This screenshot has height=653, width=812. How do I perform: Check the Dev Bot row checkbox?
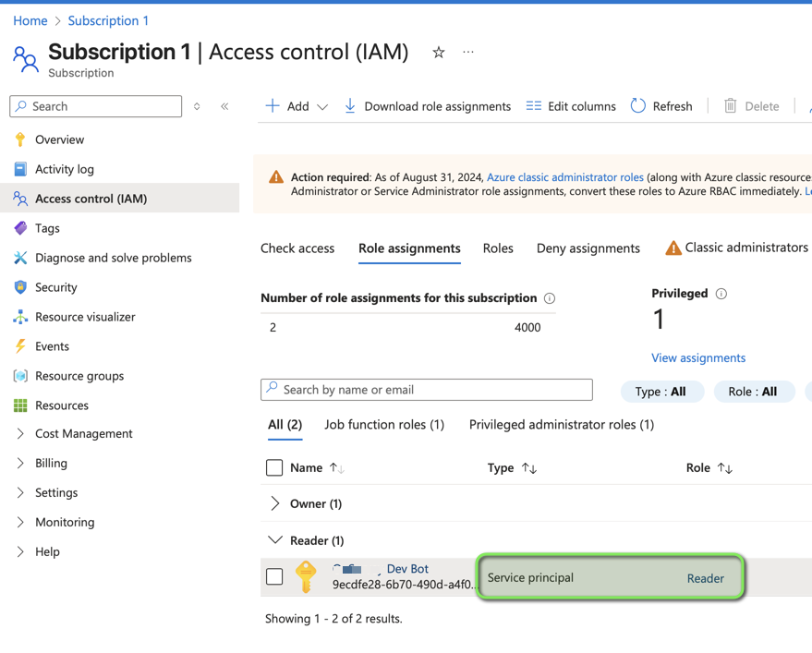[274, 577]
